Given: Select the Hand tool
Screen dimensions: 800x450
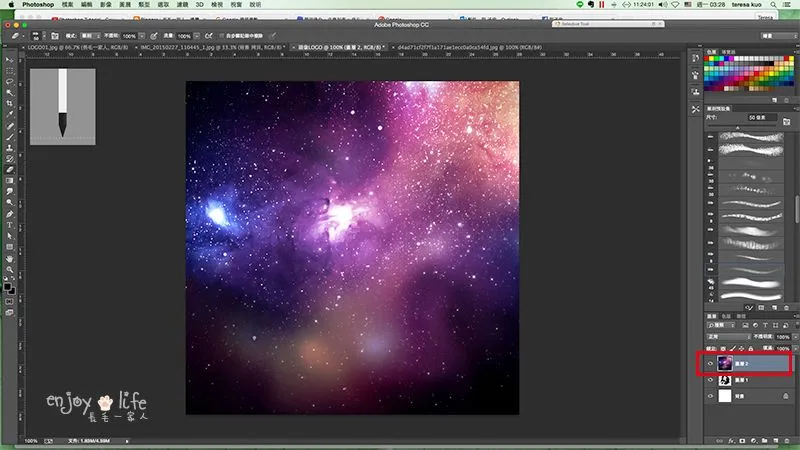Looking at the screenshot, I should point(10,259).
